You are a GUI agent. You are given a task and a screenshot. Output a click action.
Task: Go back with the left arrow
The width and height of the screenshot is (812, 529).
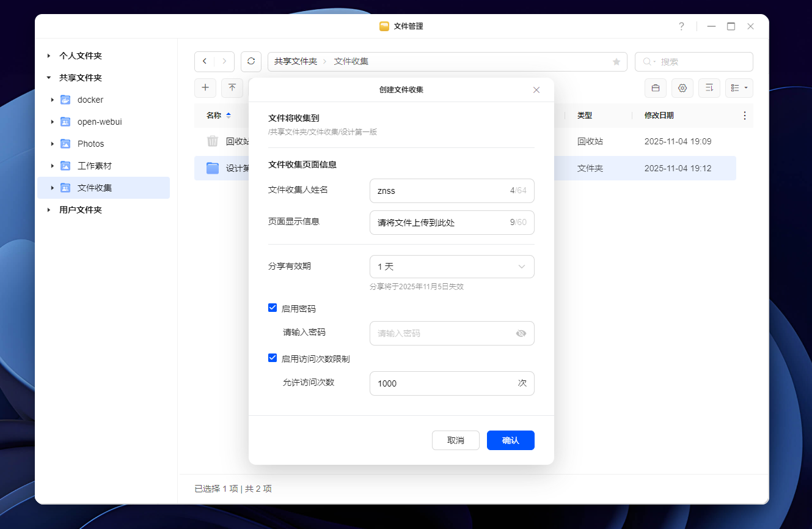(x=205, y=62)
